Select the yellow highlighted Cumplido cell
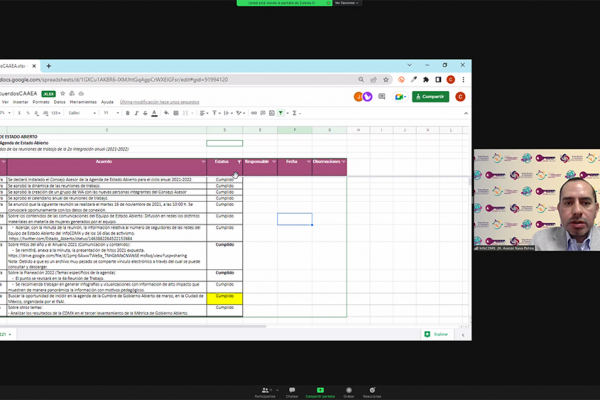Viewport: 600px width, 400px height. (x=225, y=299)
